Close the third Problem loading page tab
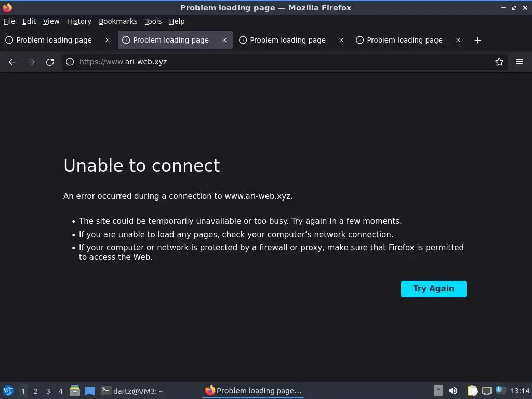This screenshot has height=399, width=532. tap(341, 40)
